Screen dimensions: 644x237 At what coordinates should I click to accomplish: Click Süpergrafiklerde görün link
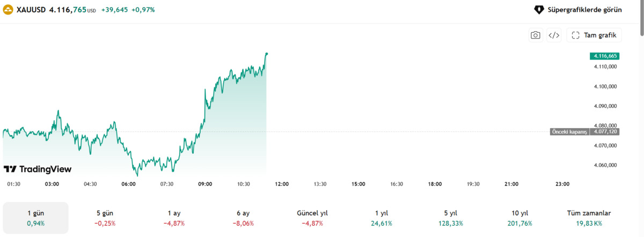(578, 10)
